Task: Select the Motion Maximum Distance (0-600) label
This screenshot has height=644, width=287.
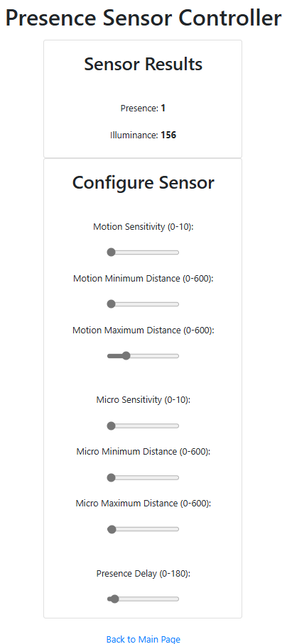Action: 143,331
